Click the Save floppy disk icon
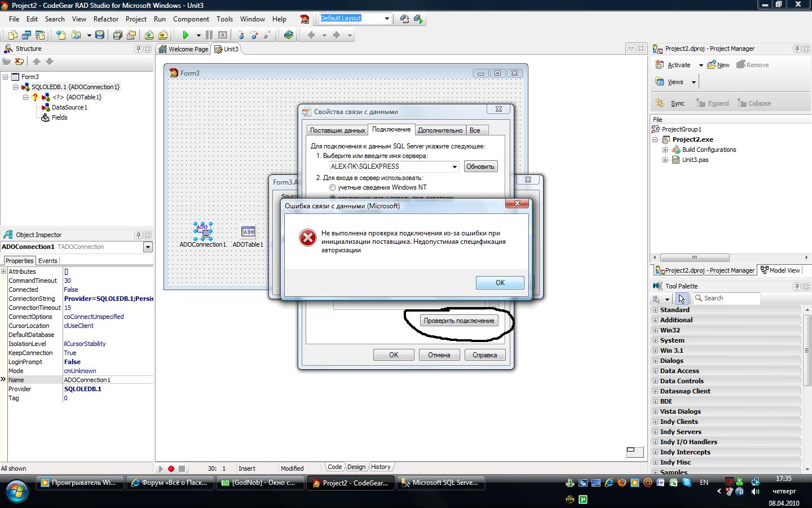Image resolution: width=812 pixels, height=508 pixels. point(100,35)
